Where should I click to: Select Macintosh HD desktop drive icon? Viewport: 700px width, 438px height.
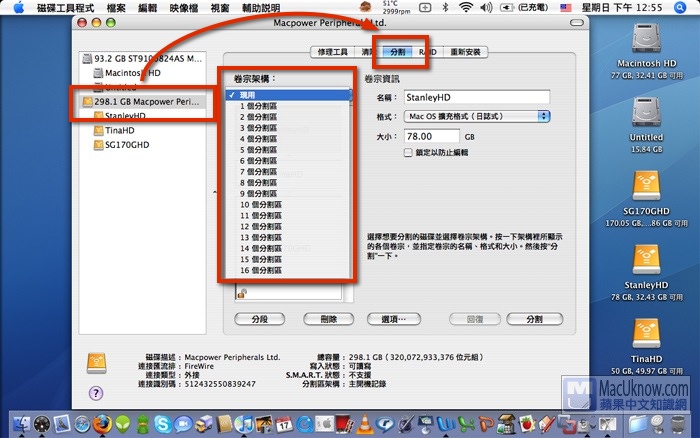[x=646, y=39]
